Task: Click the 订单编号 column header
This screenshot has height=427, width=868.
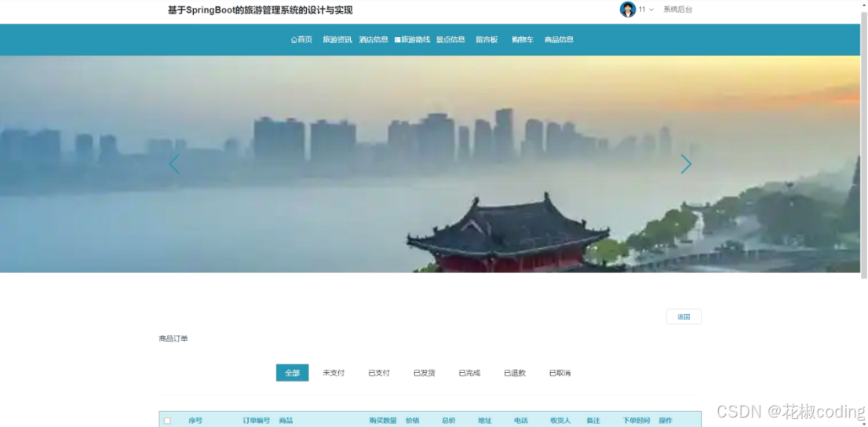Action: click(x=257, y=421)
